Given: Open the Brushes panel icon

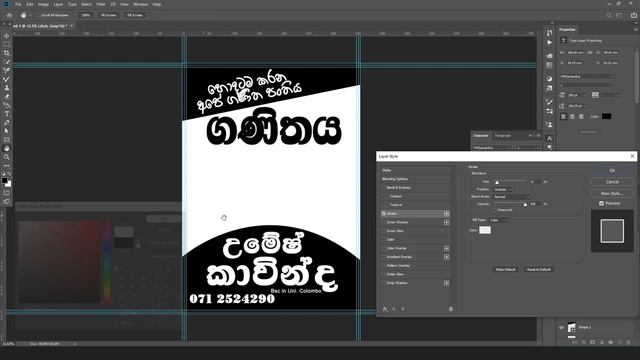Looking at the screenshot, I should [549, 102].
